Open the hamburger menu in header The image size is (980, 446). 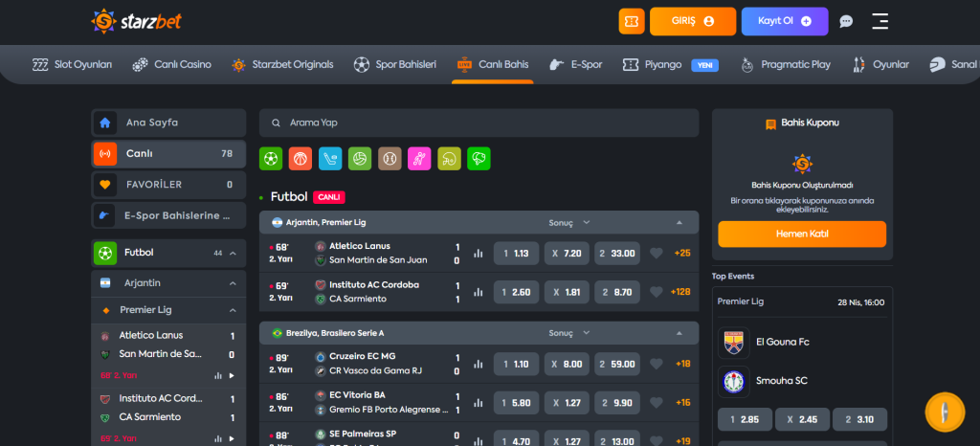[x=880, y=21]
